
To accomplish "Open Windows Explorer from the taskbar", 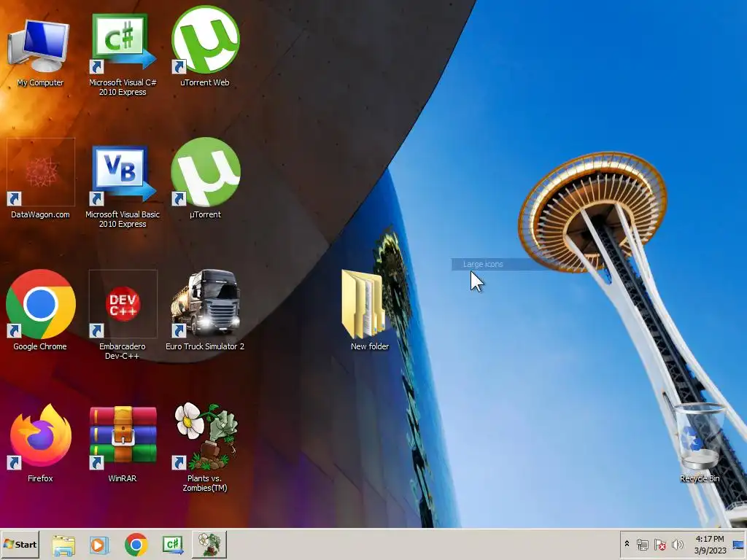I will [63, 545].
